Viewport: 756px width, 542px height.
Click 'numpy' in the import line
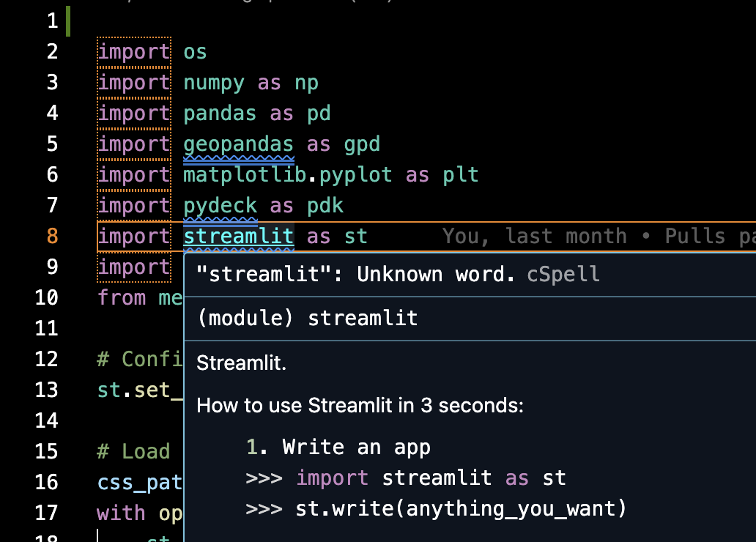click(214, 83)
